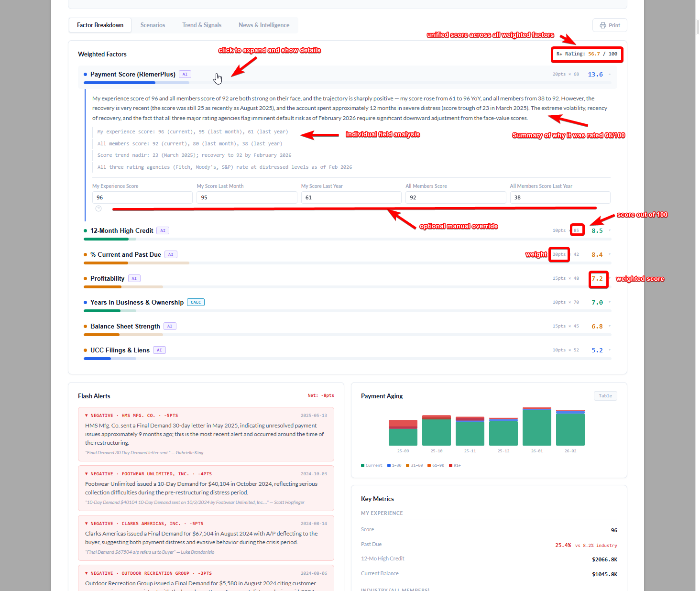Viewport: 700px width, 591px height.
Task: Click the AI badge next to UCC Filings & Liens
Action: (x=159, y=350)
